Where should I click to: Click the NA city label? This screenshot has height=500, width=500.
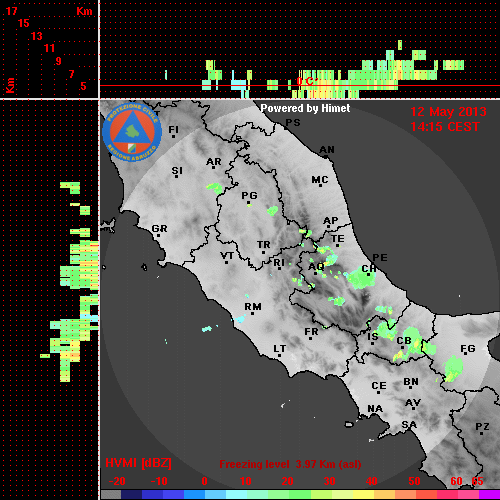[375, 408]
